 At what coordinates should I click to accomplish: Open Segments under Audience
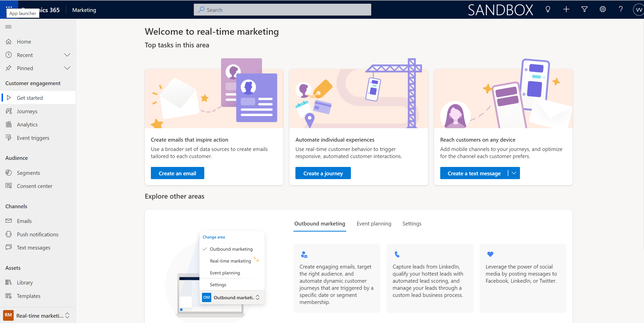pyautogui.click(x=28, y=173)
